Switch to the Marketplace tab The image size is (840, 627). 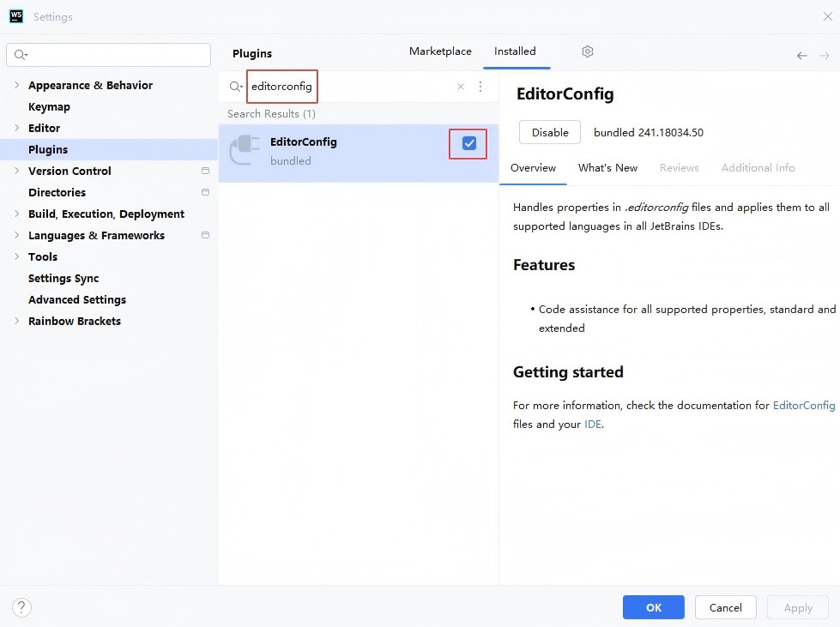(x=440, y=51)
